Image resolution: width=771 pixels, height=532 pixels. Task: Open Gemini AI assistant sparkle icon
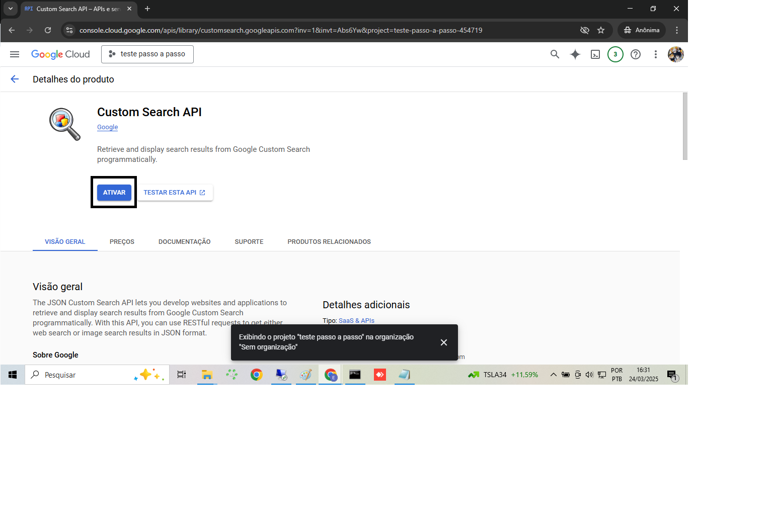(575, 54)
